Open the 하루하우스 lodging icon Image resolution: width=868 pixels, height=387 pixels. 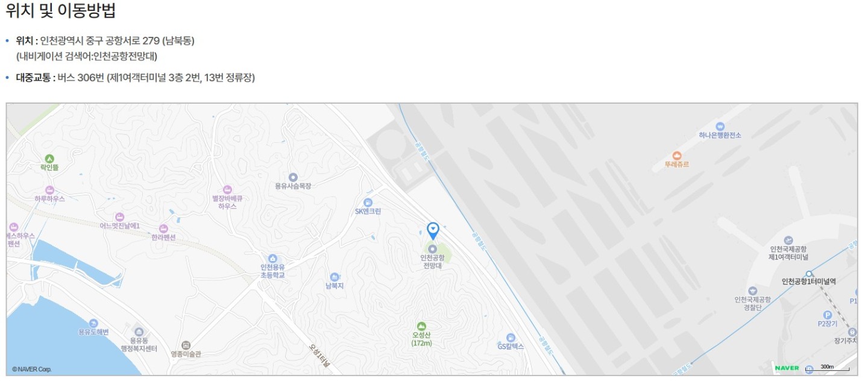point(50,190)
